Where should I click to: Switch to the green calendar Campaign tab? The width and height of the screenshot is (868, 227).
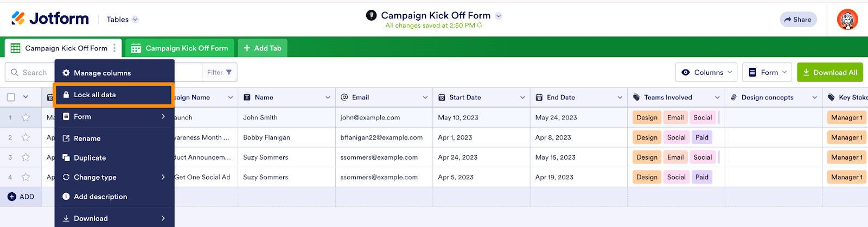pyautogui.click(x=180, y=48)
